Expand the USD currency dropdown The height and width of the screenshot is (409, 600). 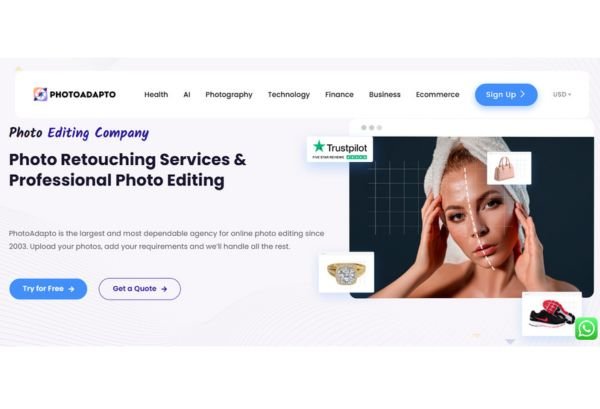[562, 95]
